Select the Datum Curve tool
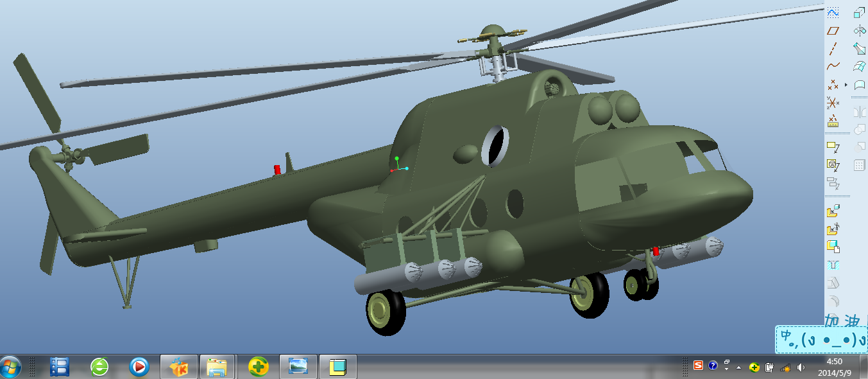 [833, 66]
